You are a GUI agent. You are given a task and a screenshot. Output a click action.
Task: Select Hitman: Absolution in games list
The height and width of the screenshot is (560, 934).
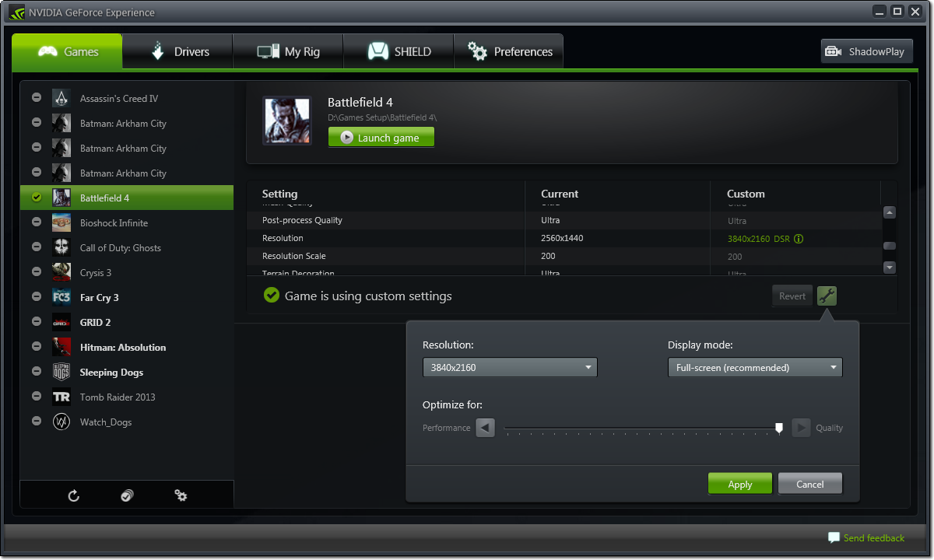click(x=127, y=347)
